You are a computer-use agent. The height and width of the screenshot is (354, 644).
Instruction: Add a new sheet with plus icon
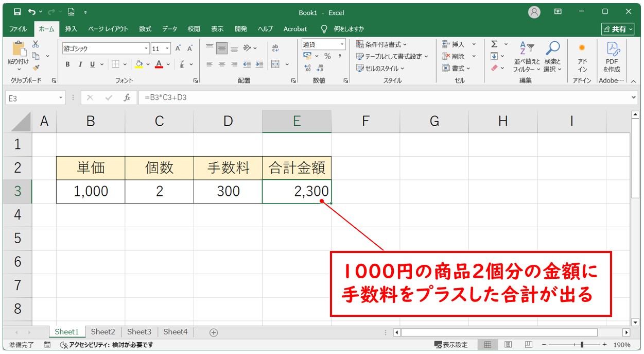(x=214, y=332)
